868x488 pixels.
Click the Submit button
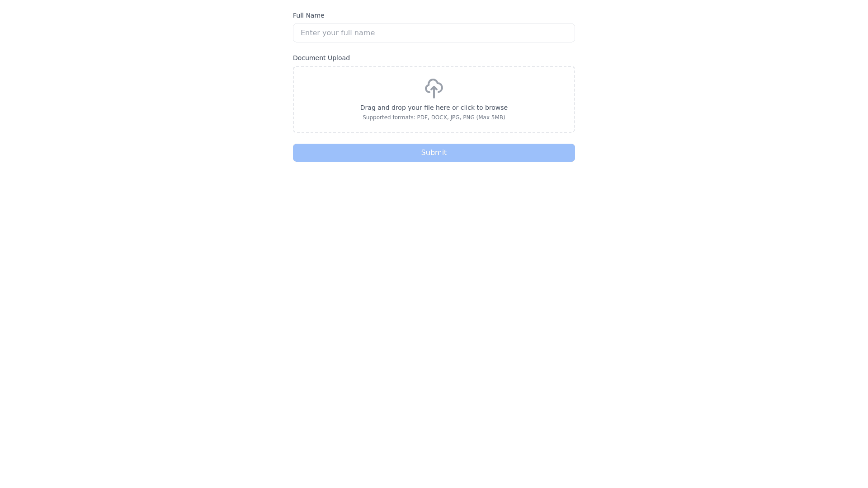click(434, 153)
